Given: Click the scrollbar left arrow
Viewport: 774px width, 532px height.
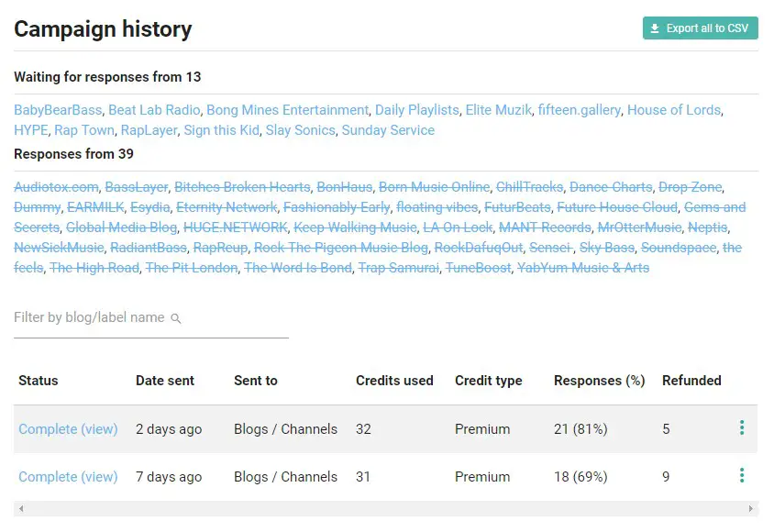Looking at the screenshot, I should click(21, 509).
